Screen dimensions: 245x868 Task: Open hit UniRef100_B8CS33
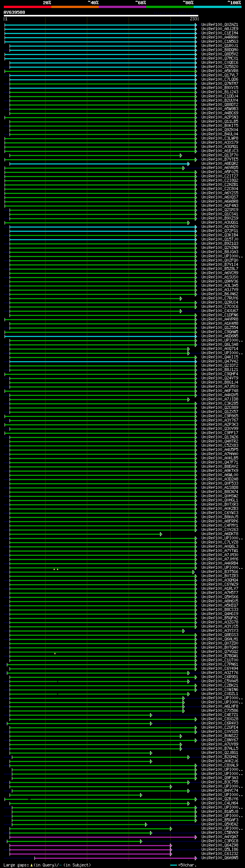(220, 609)
